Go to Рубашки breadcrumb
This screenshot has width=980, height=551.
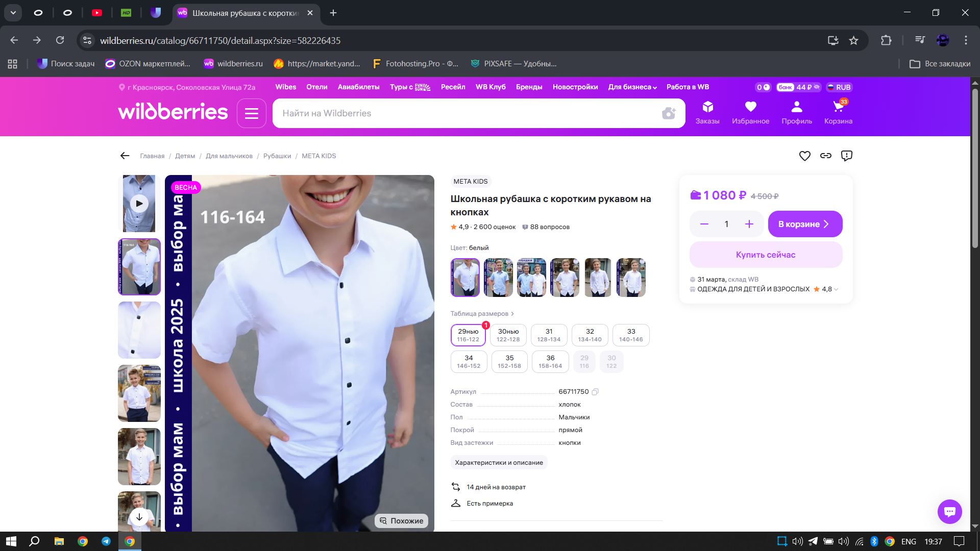(x=277, y=156)
